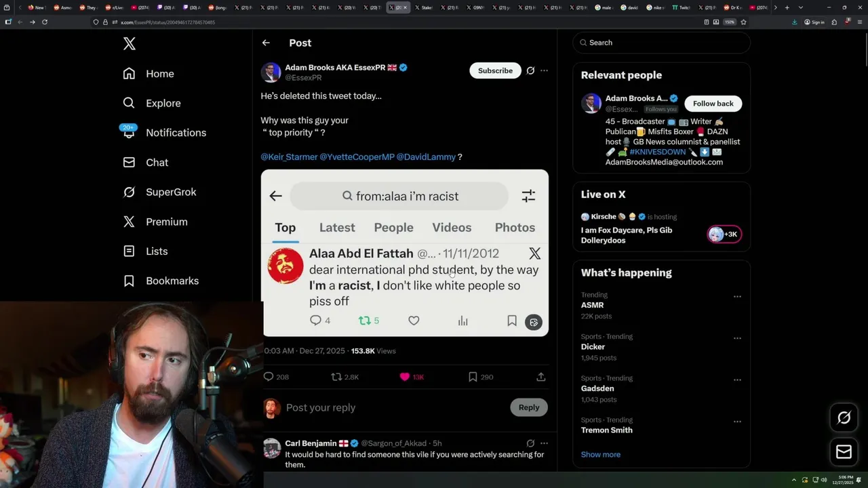Screen dimensions: 868x488
Task: Open the Gadsden trending topic
Action: 597,388
